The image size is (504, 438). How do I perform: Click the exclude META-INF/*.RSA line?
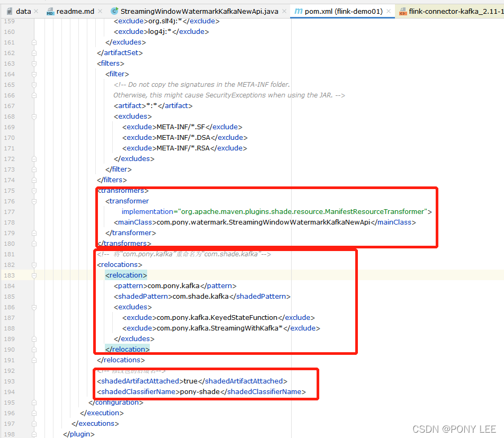click(x=184, y=148)
